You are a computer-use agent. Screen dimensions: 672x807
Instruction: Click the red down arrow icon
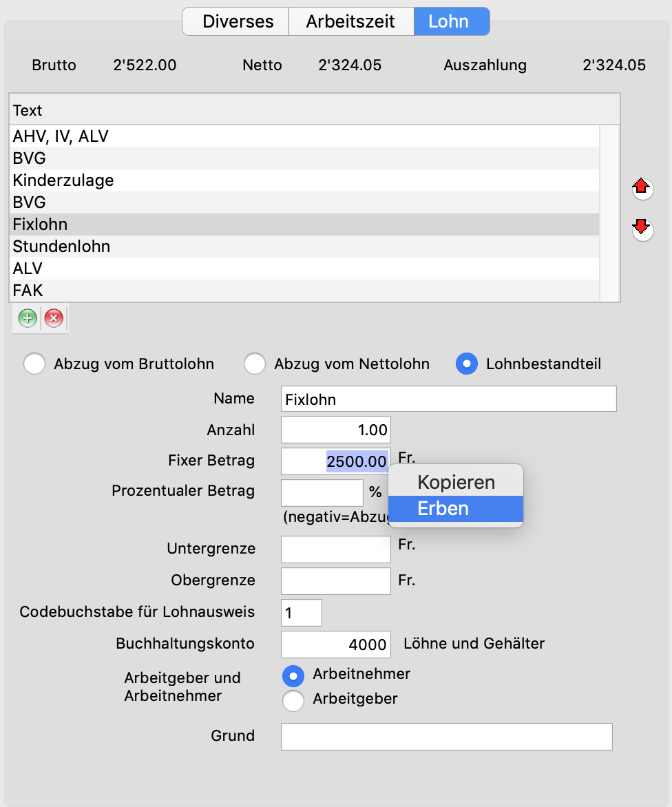click(642, 228)
